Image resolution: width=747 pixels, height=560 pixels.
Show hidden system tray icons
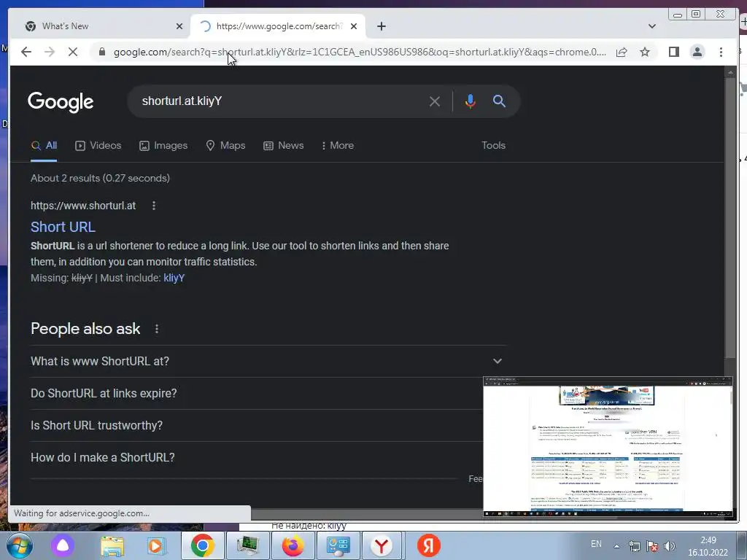616,546
